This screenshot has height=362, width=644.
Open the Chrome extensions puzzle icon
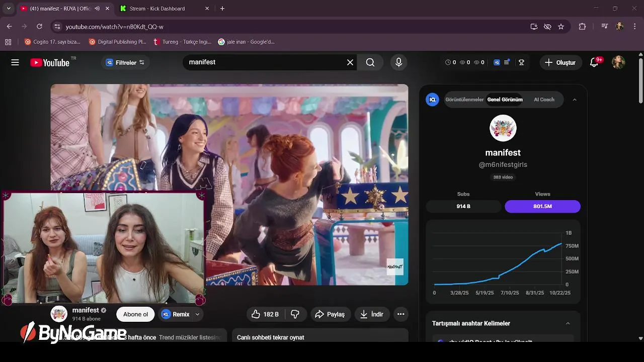[582, 27]
